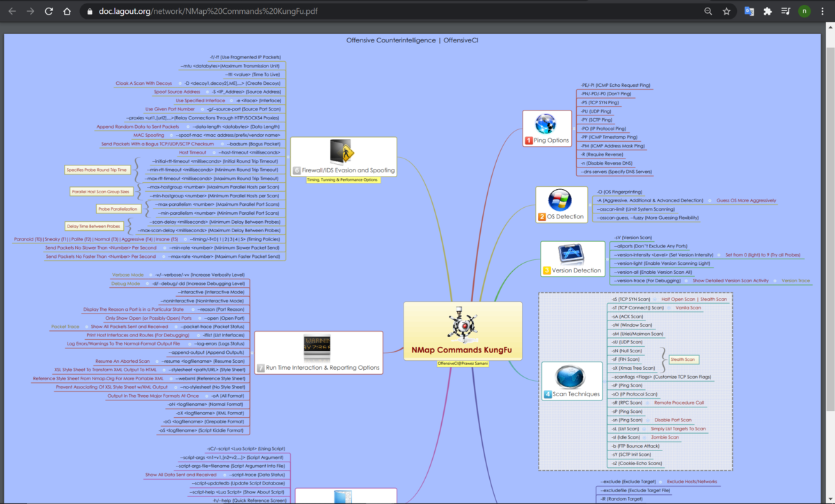The height and width of the screenshot is (504, 835).
Task: Open the Google Translate extension
Action: pos(749,11)
